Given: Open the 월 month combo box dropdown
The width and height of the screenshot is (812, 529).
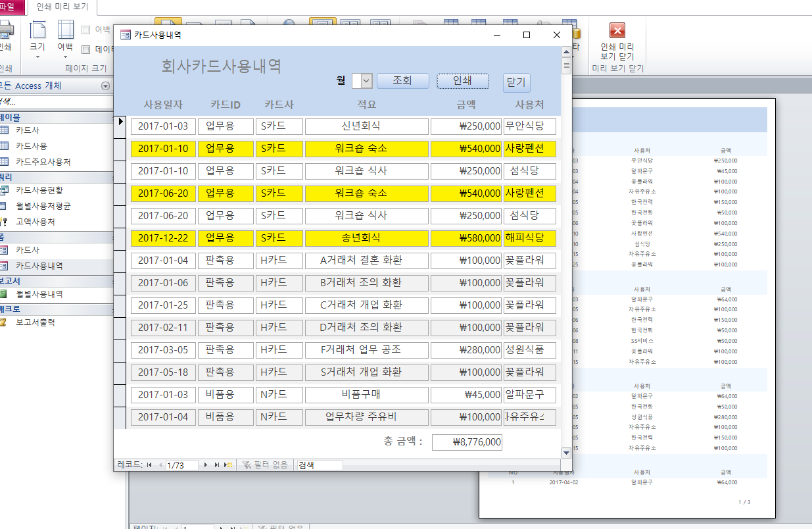Looking at the screenshot, I should (x=367, y=81).
